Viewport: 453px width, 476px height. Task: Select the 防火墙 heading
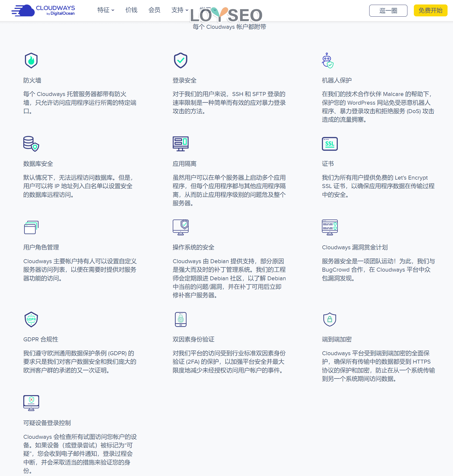[x=32, y=80]
